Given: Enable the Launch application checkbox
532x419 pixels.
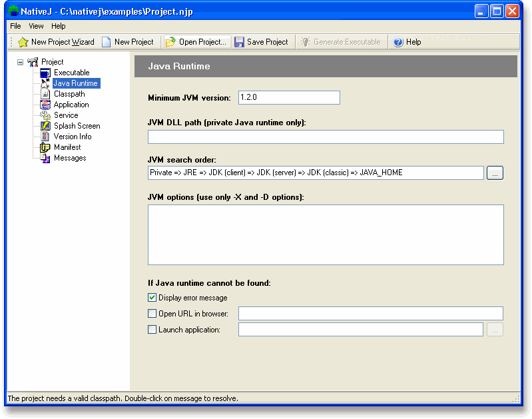Looking at the screenshot, I should coord(152,330).
